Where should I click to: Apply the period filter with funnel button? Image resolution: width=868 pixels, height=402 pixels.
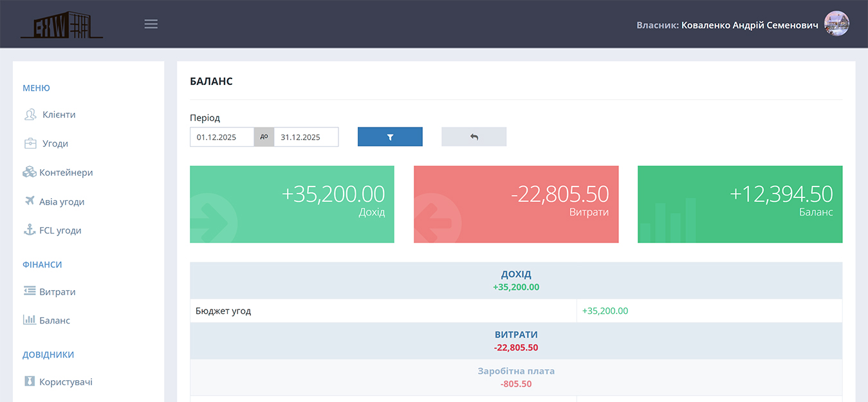(390, 137)
